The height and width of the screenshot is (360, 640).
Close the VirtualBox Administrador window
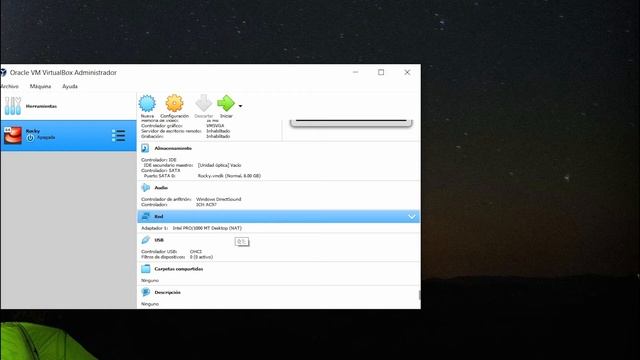(407, 72)
